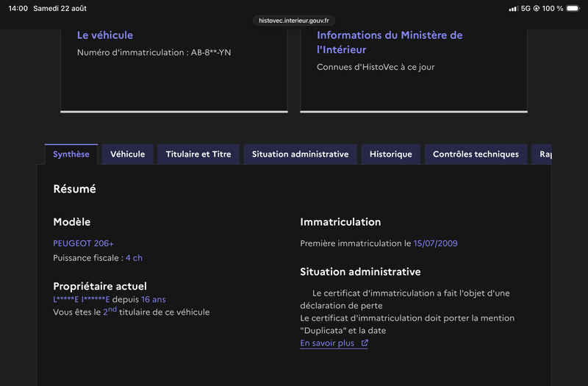
Task: Tap the cellular signal bars icon
Action: pos(513,8)
